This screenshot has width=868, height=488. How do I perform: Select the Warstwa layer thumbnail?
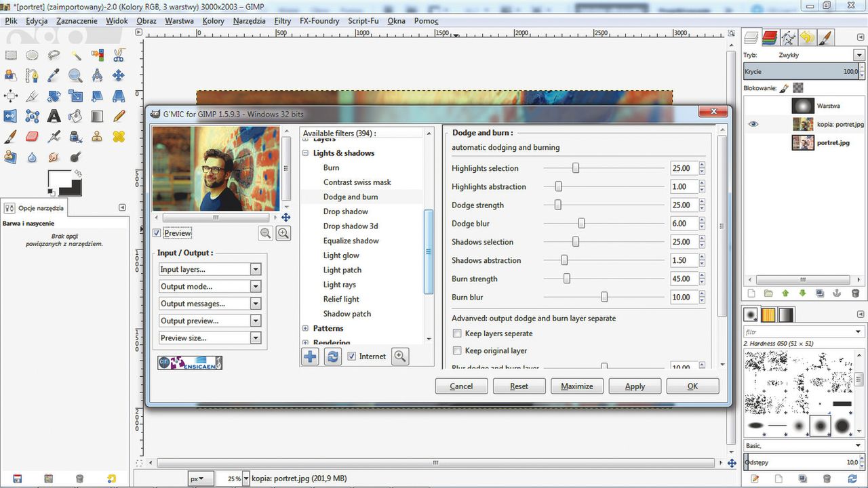click(803, 106)
